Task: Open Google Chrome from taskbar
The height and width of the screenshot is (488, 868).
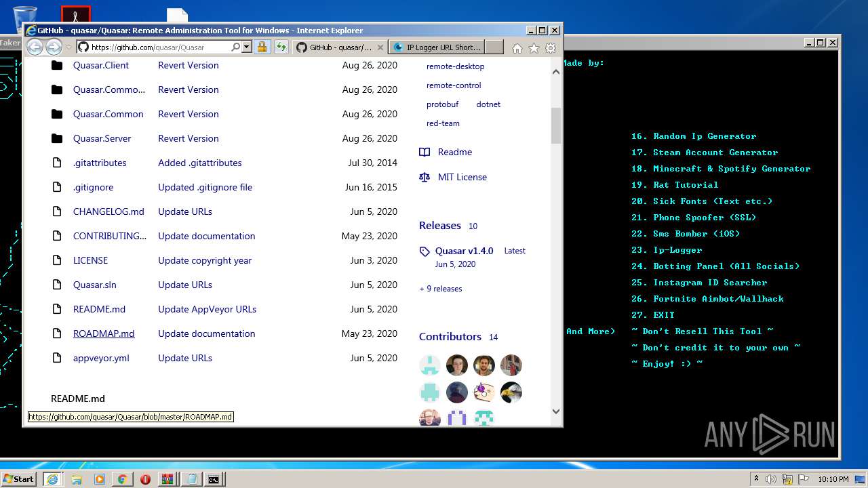Action: [122, 479]
